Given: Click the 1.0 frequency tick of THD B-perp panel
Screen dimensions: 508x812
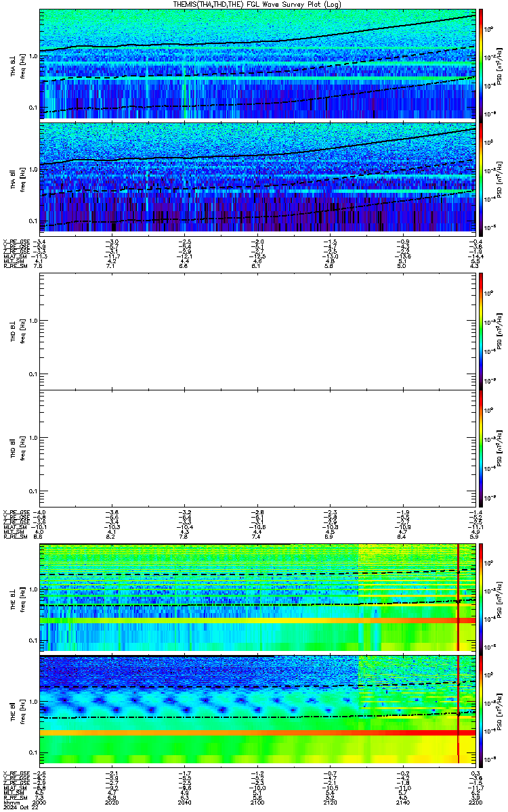Looking at the screenshot, I should pos(33,321).
